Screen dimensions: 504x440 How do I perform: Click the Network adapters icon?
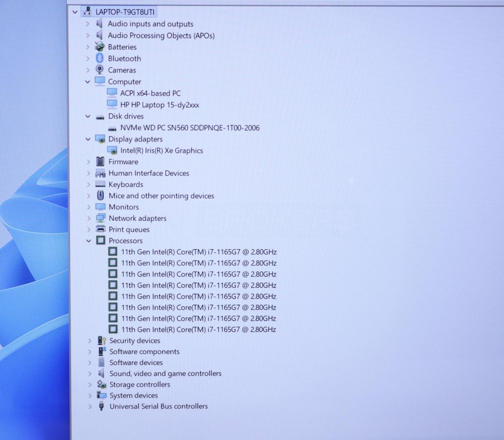[x=100, y=218]
